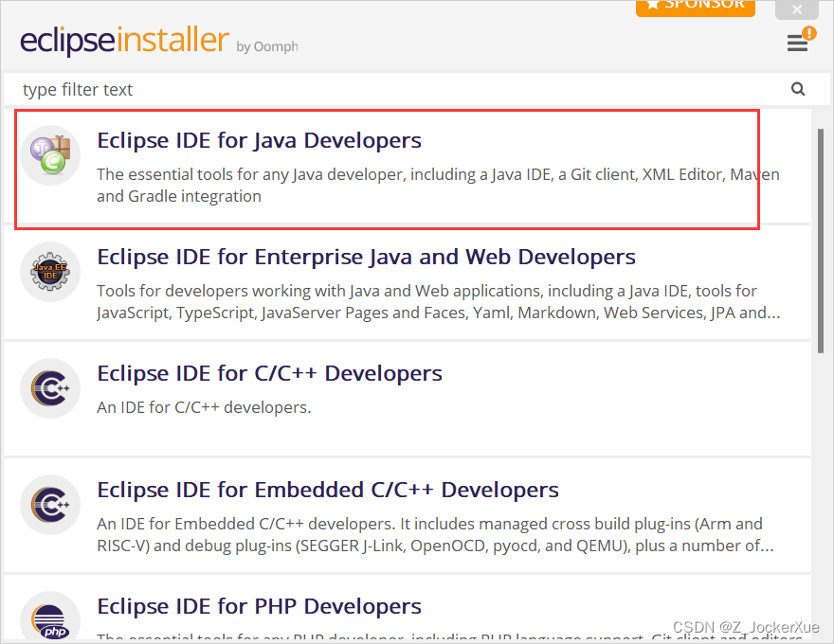Pick Eclipse IDE for PHP Developers title
Viewport: 834px width, 644px height.
pyautogui.click(x=259, y=606)
